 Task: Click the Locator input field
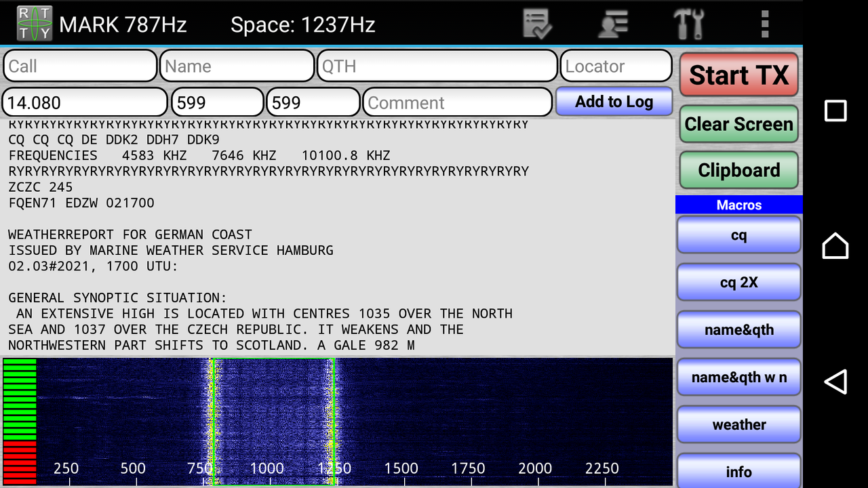coord(616,66)
